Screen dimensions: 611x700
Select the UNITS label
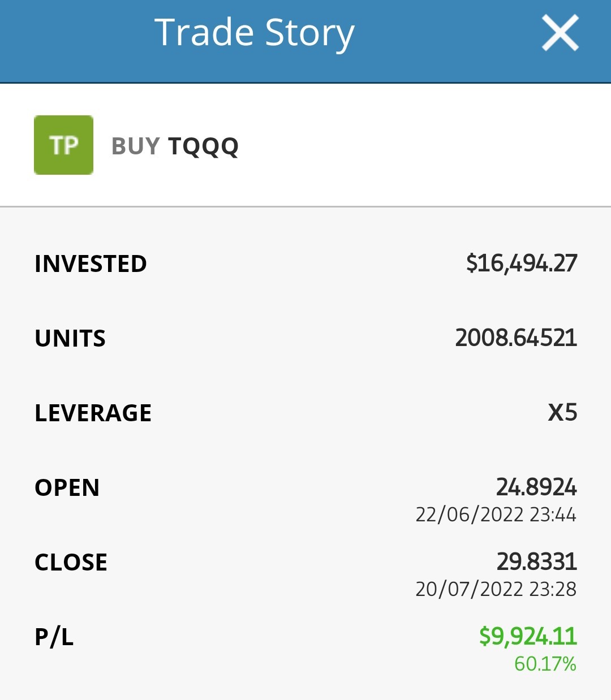(x=70, y=339)
